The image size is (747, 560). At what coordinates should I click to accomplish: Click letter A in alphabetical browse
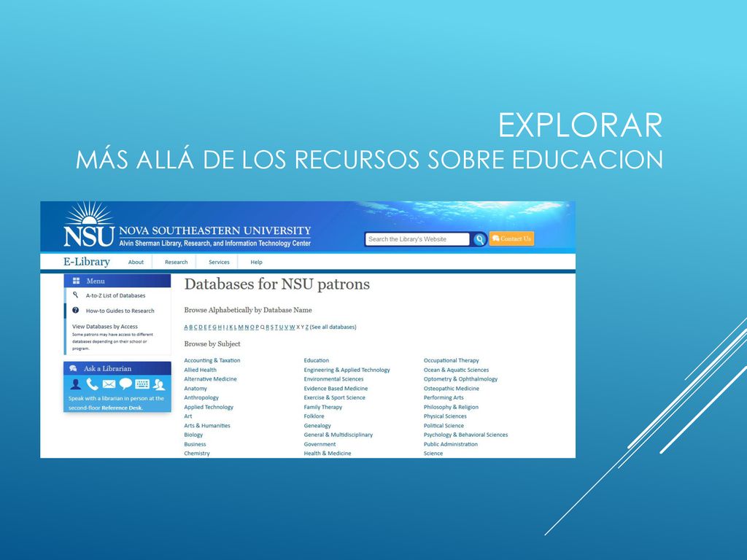coord(186,327)
